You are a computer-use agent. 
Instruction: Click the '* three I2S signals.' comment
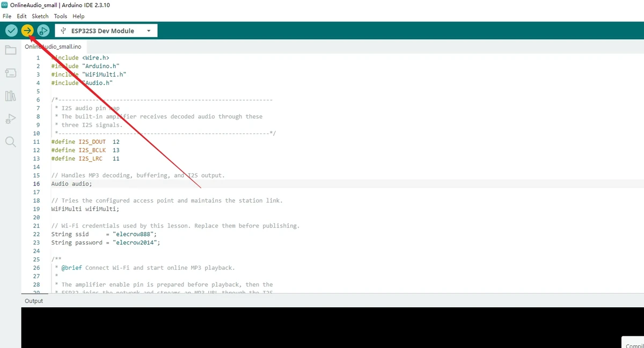click(89, 125)
